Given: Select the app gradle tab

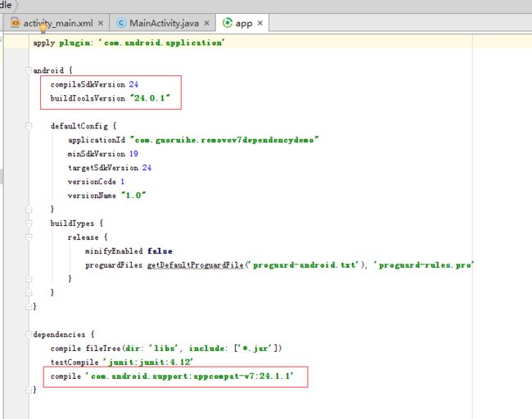Looking at the screenshot, I should 244,24.
